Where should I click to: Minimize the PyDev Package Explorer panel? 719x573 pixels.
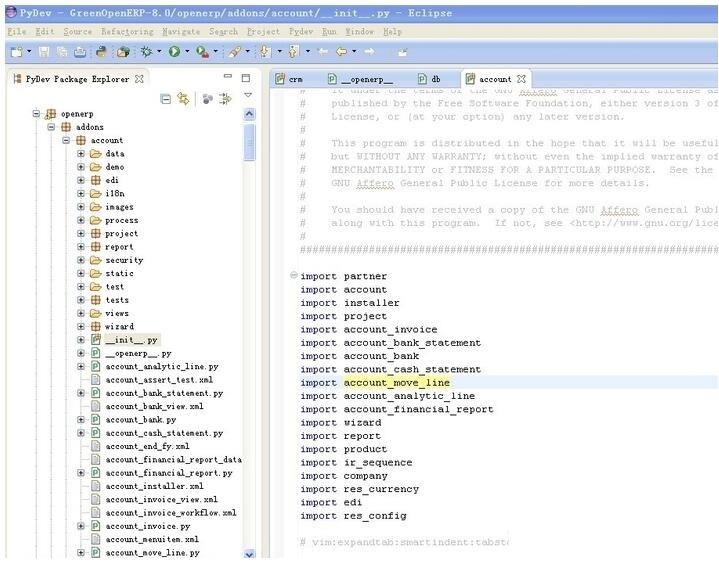coord(228,76)
